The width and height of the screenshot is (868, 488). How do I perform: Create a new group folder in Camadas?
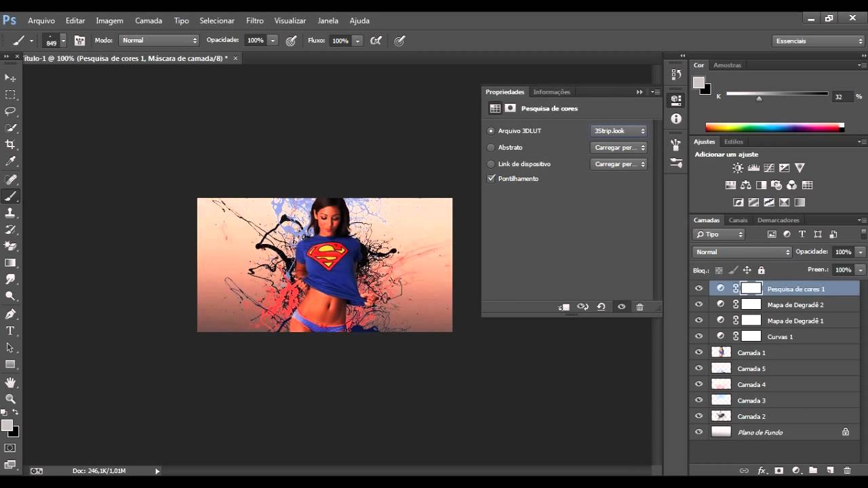pyautogui.click(x=812, y=470)
